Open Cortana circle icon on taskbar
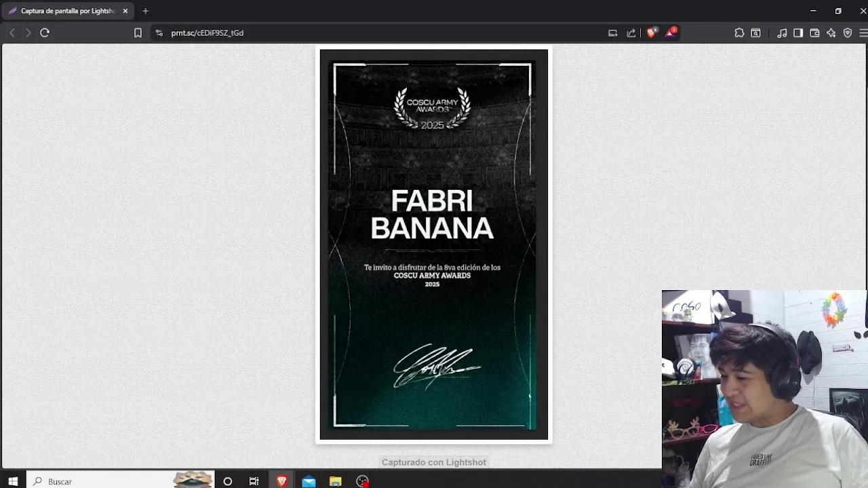Viewport: 868px width, 488px height. [x=228, y=481]
